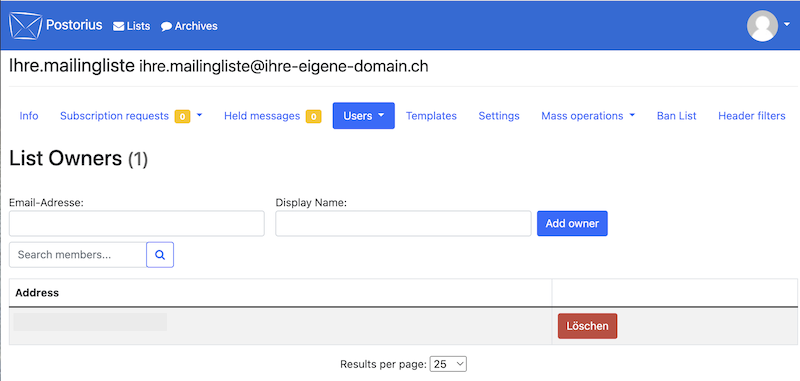Expand the Subscription requests dropdown
The height and width of the screenshot is (381, 800).
(131, 116)
